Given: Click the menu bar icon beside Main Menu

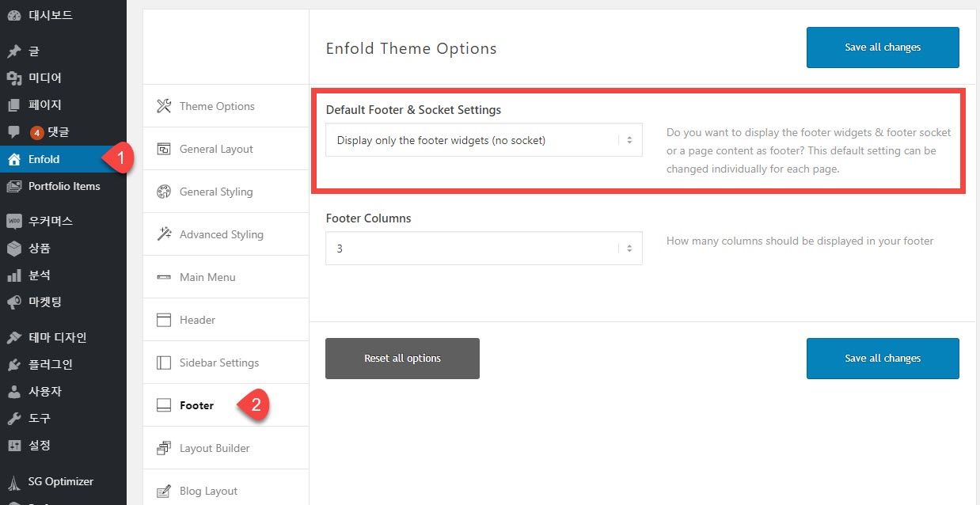Looking at the screenshot, I should click(164, 277).
